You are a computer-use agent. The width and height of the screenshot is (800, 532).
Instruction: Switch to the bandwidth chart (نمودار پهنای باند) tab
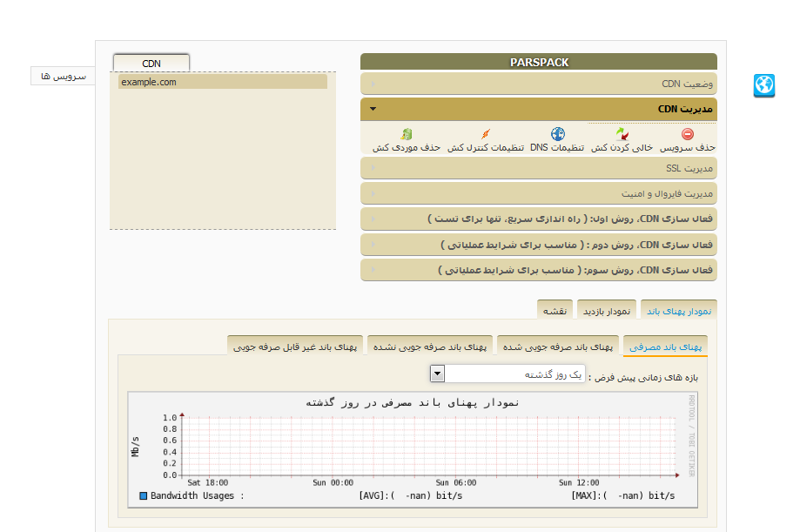click(x=679, y=311)
